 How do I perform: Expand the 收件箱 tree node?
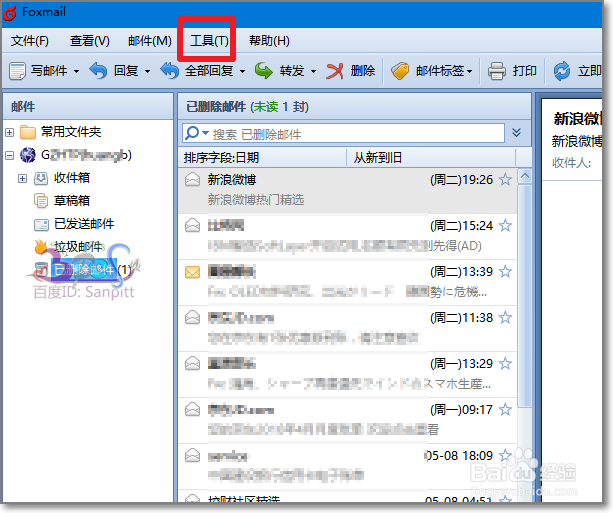point(23,179)
